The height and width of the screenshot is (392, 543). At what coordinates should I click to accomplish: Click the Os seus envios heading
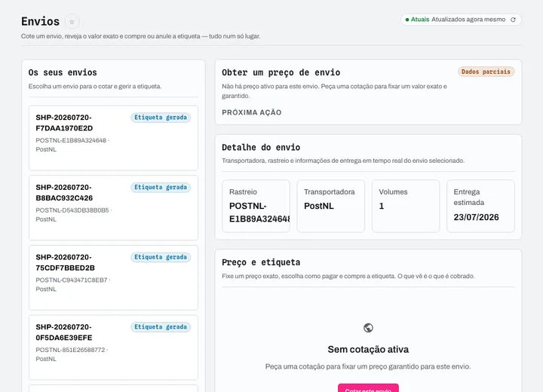coord(63,72)
